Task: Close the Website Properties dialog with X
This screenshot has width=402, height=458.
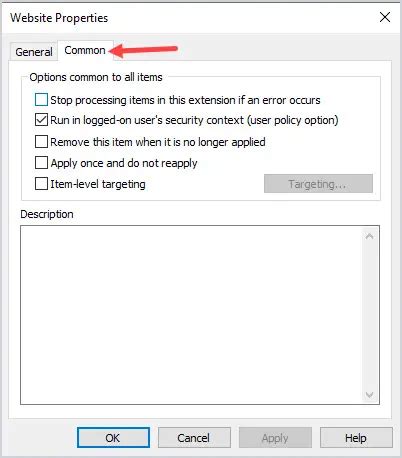Action: [x=385, y=17]
